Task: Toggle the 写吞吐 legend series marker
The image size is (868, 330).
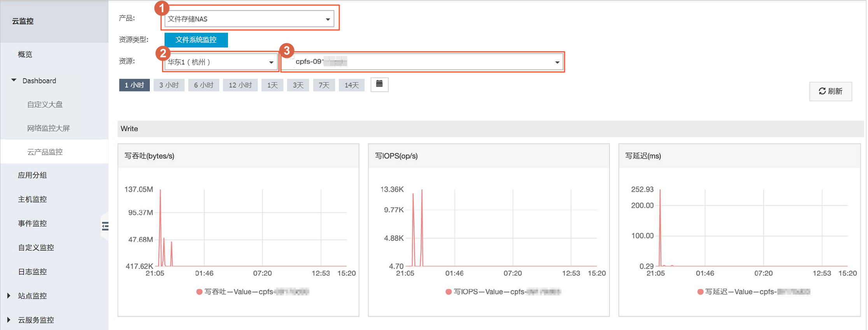Action: (x=199, y=291)
